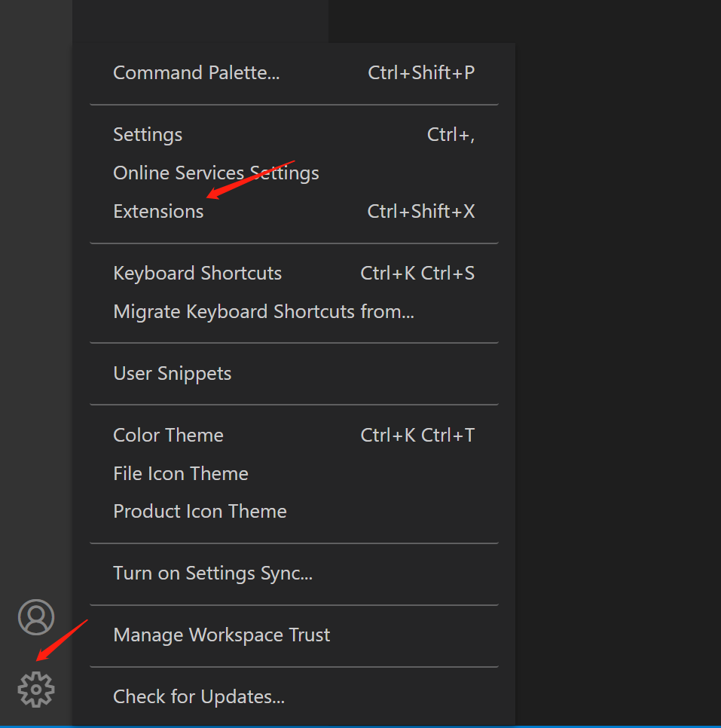
Task: Select Migrate Keyboard Shortcuts from...
Action: [264, 312]
